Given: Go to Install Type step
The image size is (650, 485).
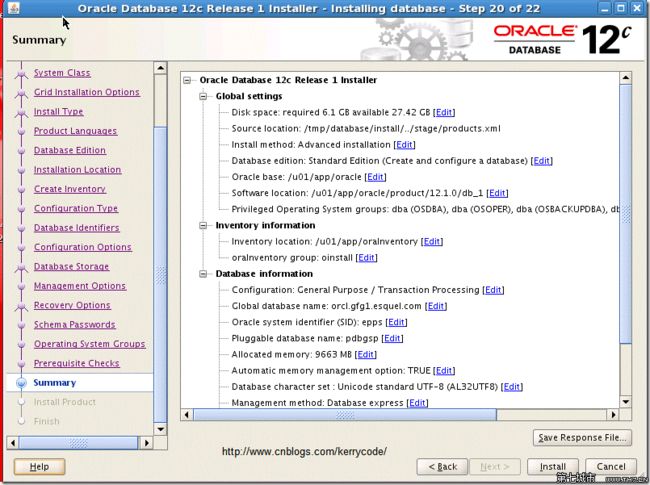Looking at the screenshot, I should point(58,112).
